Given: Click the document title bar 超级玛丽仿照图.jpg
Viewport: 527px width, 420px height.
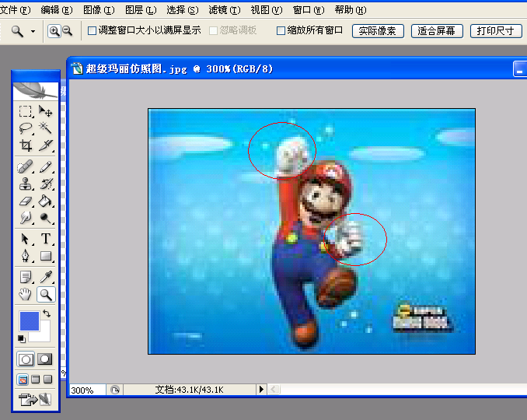Looking at the screenshot, I should [x=179, y=69].
